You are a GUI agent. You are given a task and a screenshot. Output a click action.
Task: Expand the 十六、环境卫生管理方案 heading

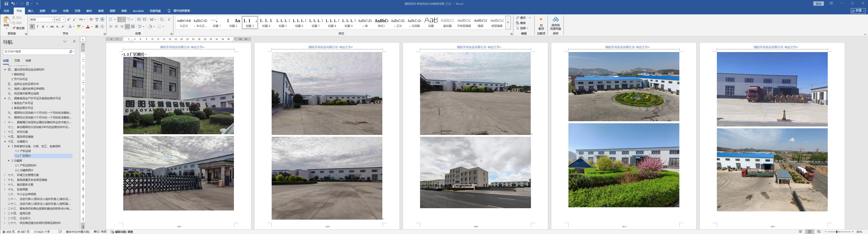(5, 175)
